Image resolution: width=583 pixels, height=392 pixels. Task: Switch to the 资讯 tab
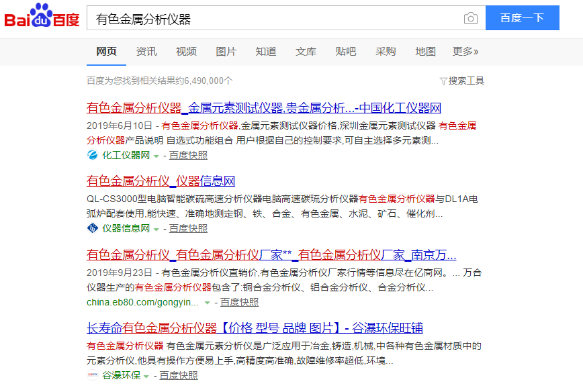(x=146, y=51)
